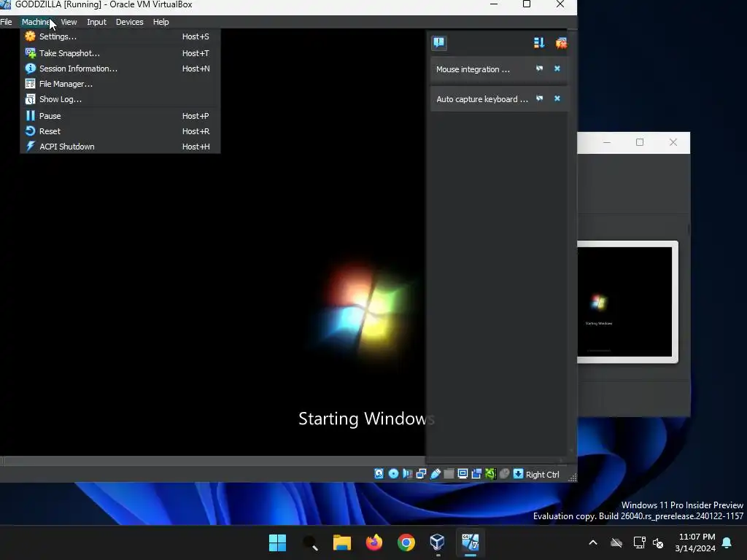The height and width of the screenshot is (560, 747).
Task: Dismiss the Mouse integration notification
Action: pos(557,69)
